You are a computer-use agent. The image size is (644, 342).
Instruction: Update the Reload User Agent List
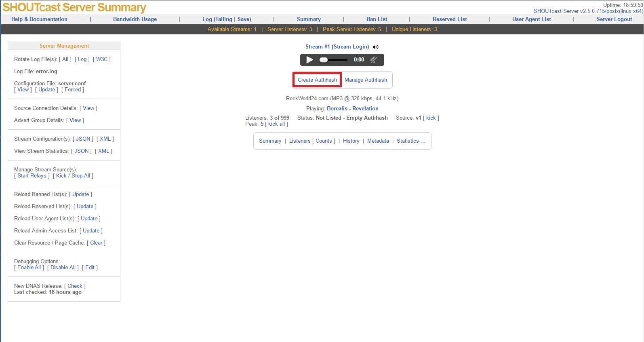(89, 218)
